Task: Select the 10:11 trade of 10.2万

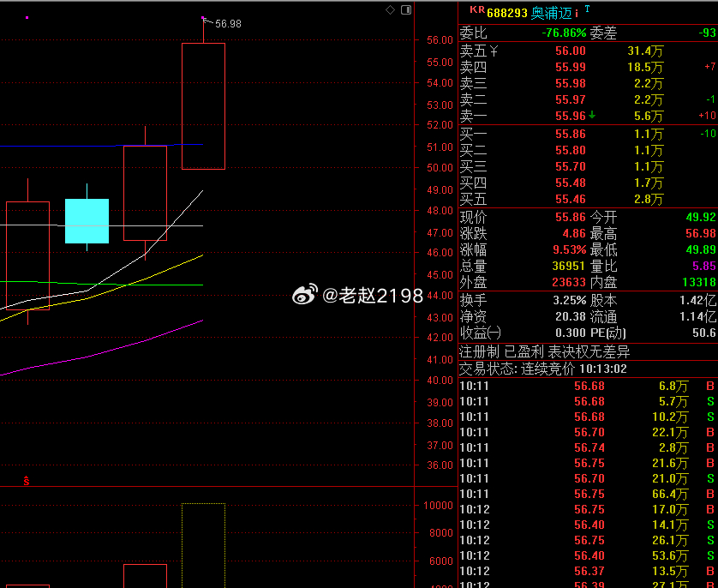Action: [588, 417]
